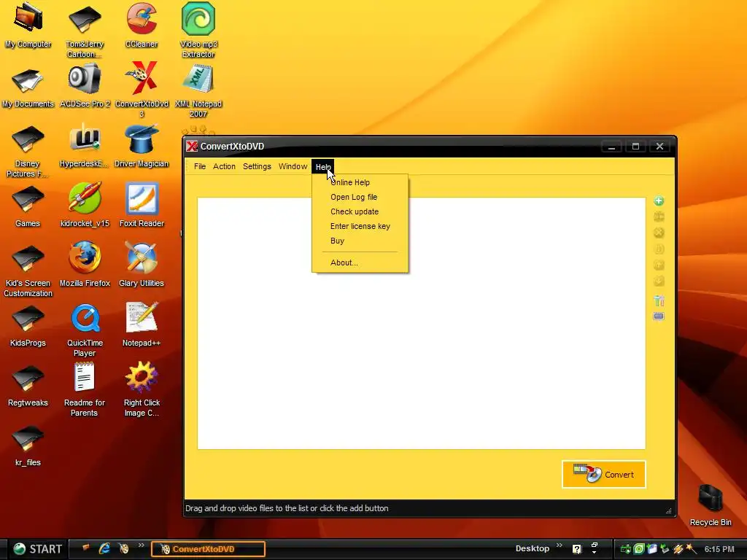Launch Right Click Image C... icon
This screenshot has height=560, width=747.
click(142, 389)
